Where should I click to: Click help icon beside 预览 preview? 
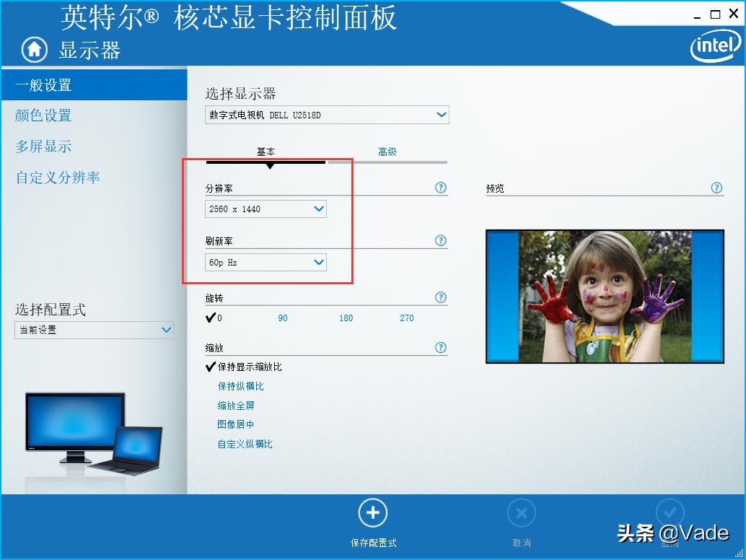click(716, 188)
